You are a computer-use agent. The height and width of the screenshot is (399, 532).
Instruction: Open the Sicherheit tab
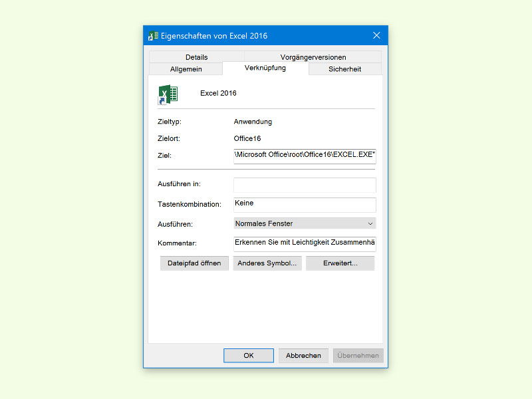(344, 69)
